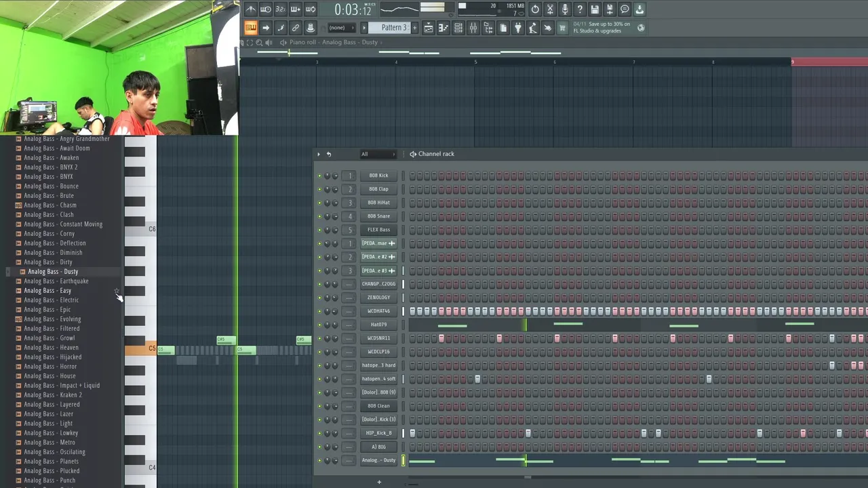The image size is (868, 488).
Task: Select Analog Bass - Kraken 2 preset
Action: pos(53,395)
